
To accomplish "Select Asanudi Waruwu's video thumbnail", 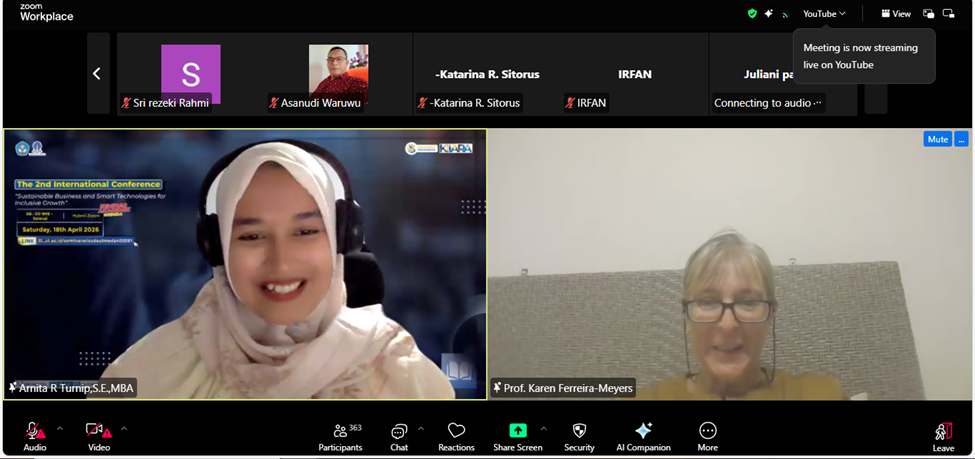I will 338,73.
